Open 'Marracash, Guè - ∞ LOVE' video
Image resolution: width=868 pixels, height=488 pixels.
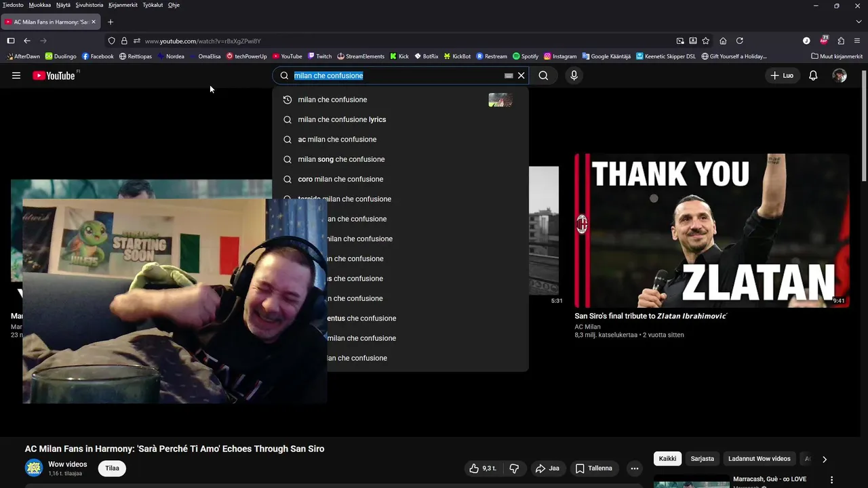(x=770, y=479)
